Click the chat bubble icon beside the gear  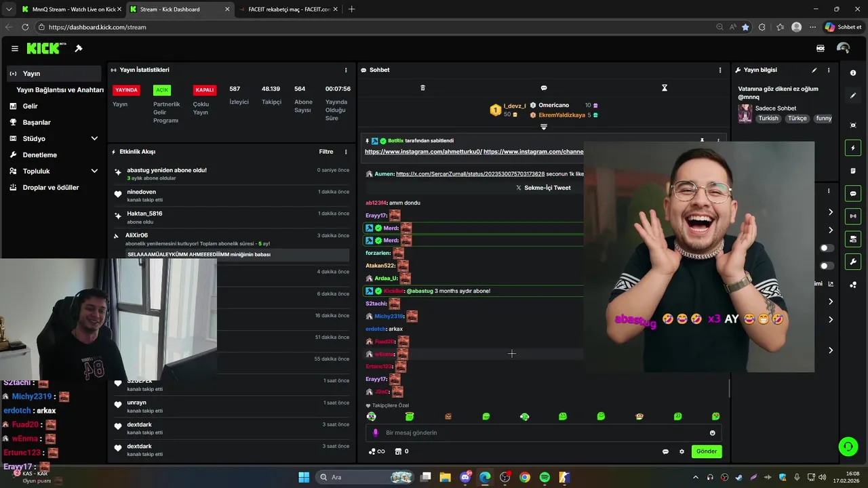665,451
